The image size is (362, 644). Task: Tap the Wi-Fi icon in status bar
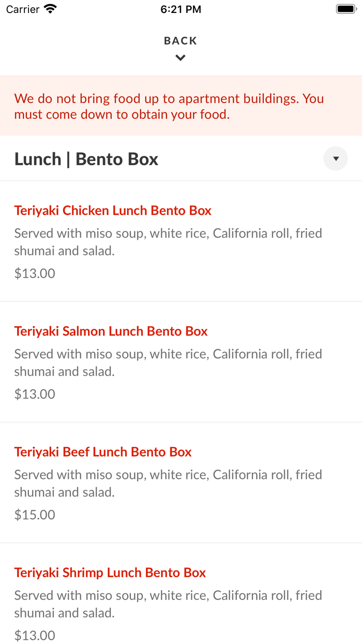click(x=50, y=9)
